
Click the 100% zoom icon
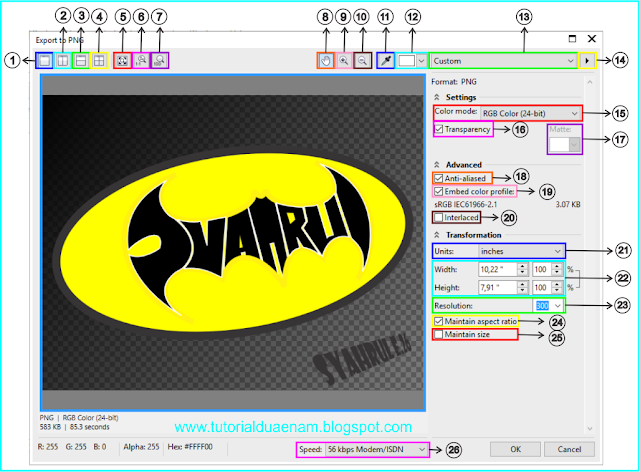click(159, 61)
